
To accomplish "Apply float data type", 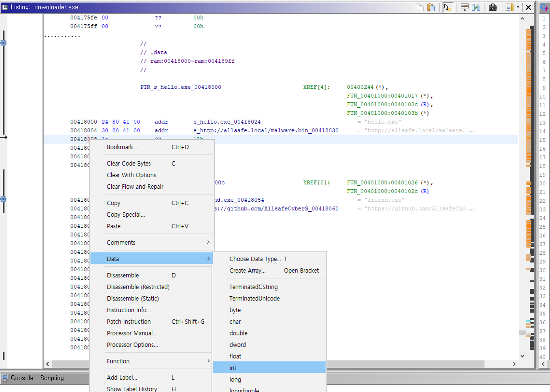I will pos(269,356).
